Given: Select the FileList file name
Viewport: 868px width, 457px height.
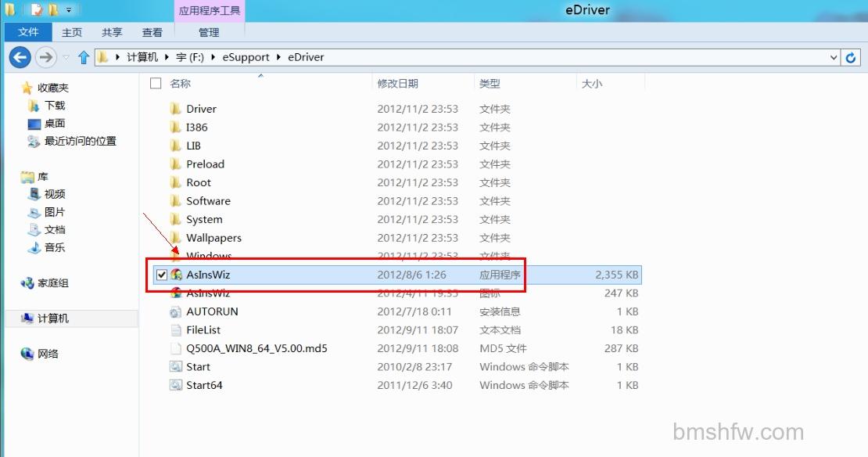Looking at the screenshot, I should pyautogui.click(x=203, y=329).
